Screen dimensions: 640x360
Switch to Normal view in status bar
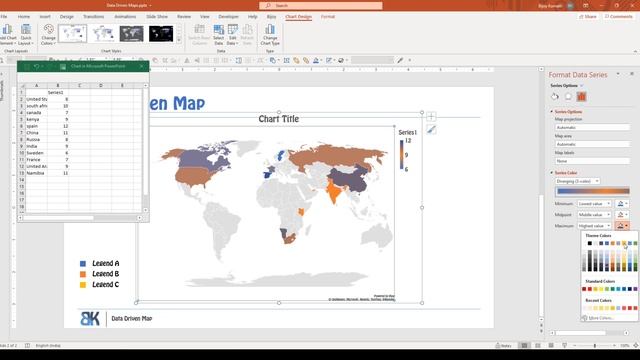(524, 345)
